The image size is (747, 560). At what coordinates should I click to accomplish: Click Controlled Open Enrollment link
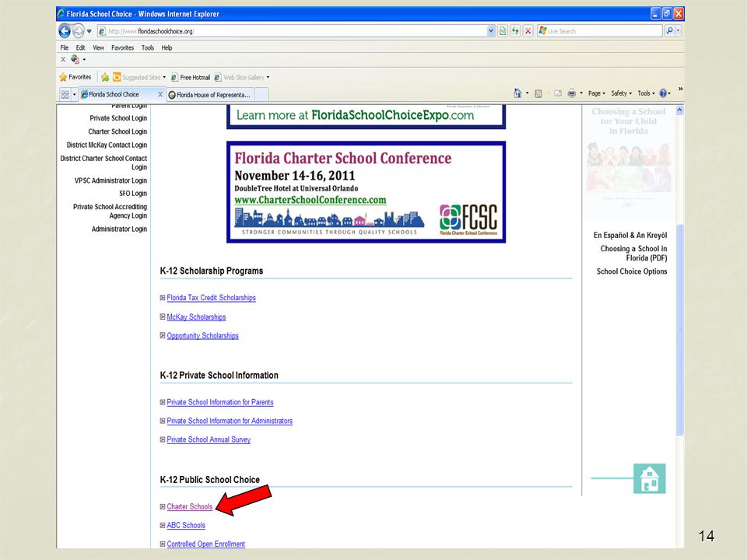click(205, 544)
